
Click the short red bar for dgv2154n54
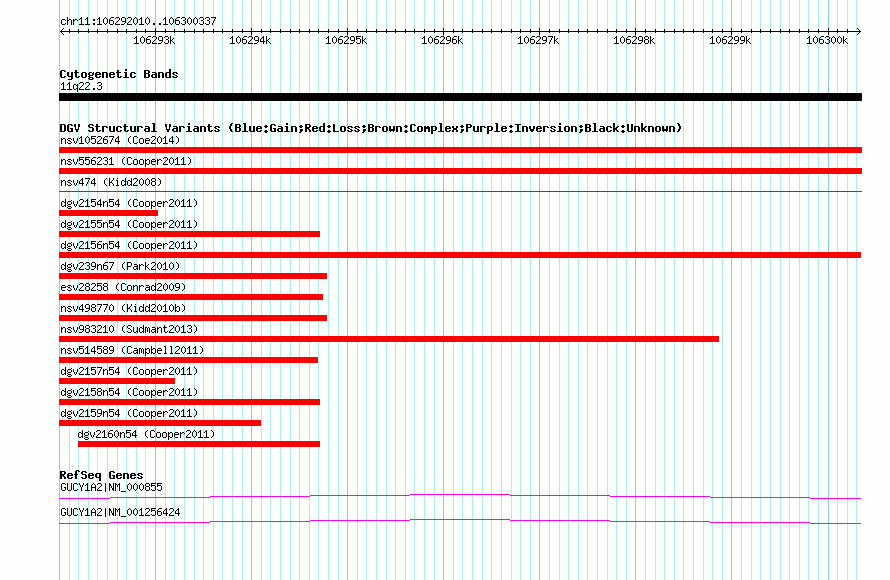pyautogui.click(x=108, y=213)
